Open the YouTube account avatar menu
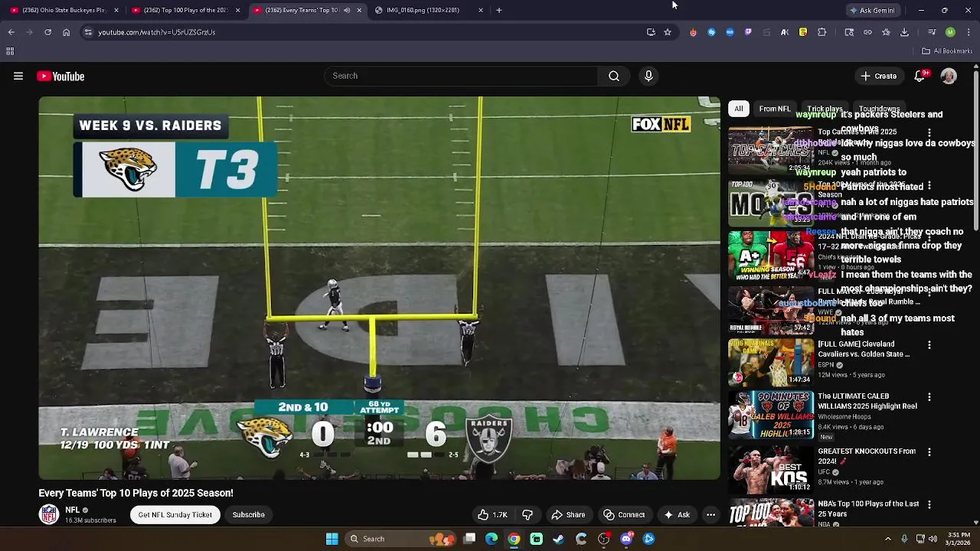This screenshot has width=980, height=551. click(949, 76)
